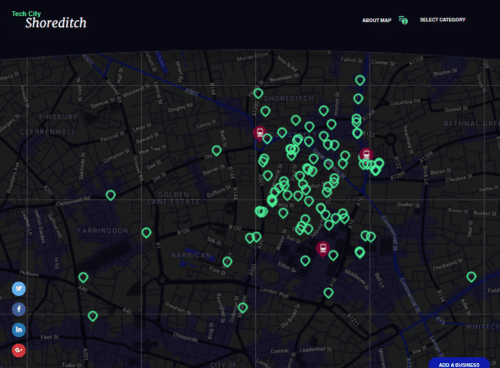Screen dimensions: 500x368
Task: Select the green pin beside the Farringdon label
Action: point(146,232)
